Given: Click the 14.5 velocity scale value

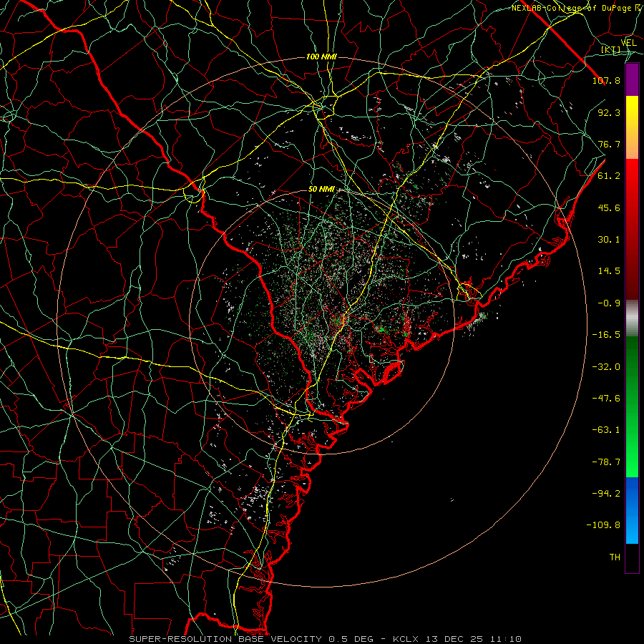Looking at the screenshot, I should point(609,271).
